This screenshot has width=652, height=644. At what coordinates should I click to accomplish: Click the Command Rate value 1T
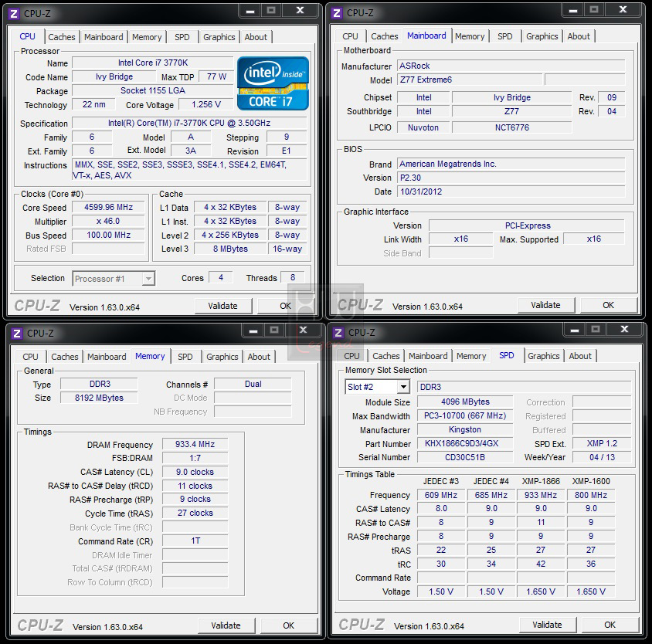[195, 541]
